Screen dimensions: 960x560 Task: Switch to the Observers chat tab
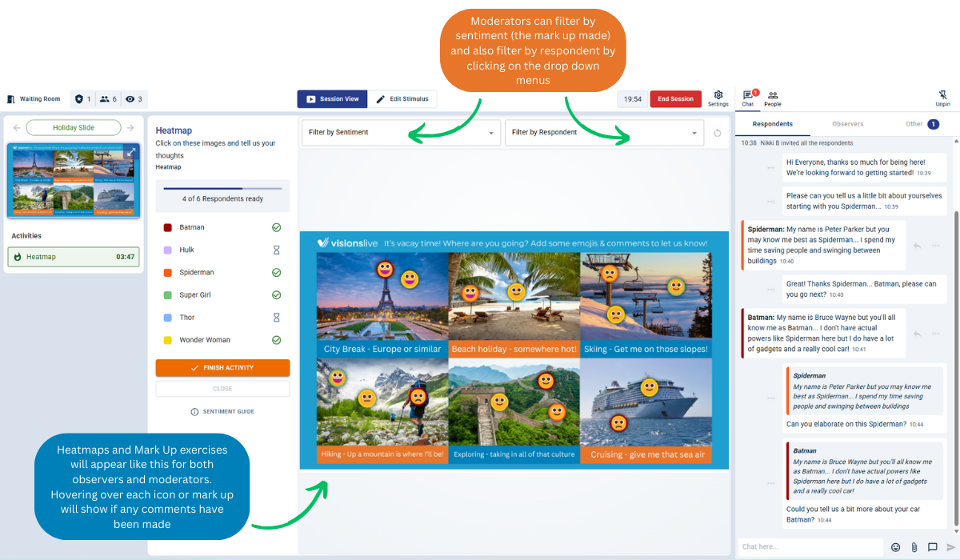[847, 124]
